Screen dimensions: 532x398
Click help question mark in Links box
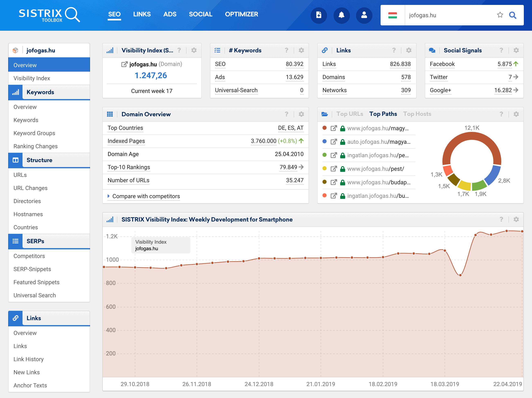394,50
